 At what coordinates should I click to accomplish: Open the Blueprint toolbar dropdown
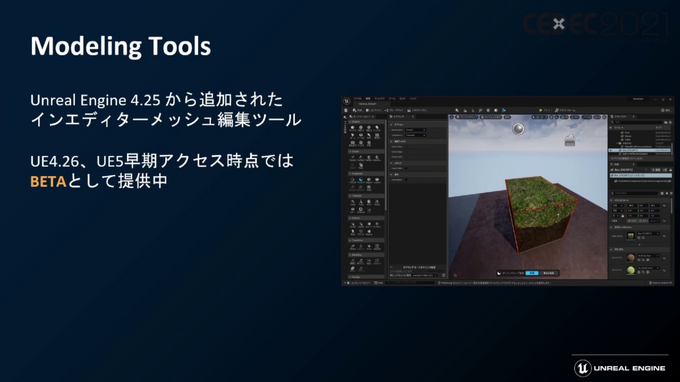pyautogui.click(x=394, y=110)
